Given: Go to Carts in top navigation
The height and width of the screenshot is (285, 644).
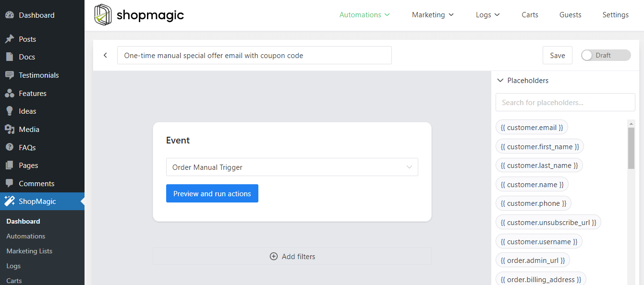Looking at the screenshot, I should (x=530, y=15).
